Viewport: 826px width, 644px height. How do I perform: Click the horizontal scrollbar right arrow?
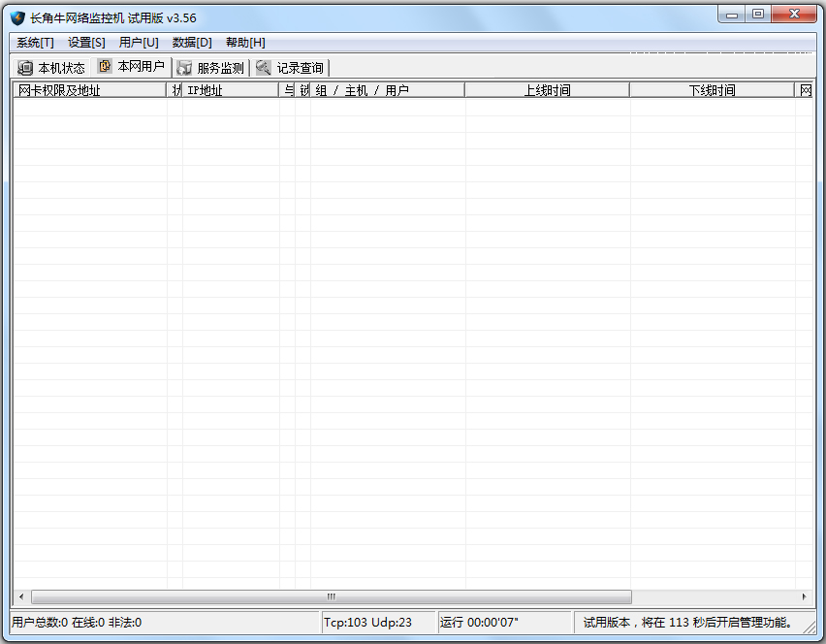[x=804, y=596]
